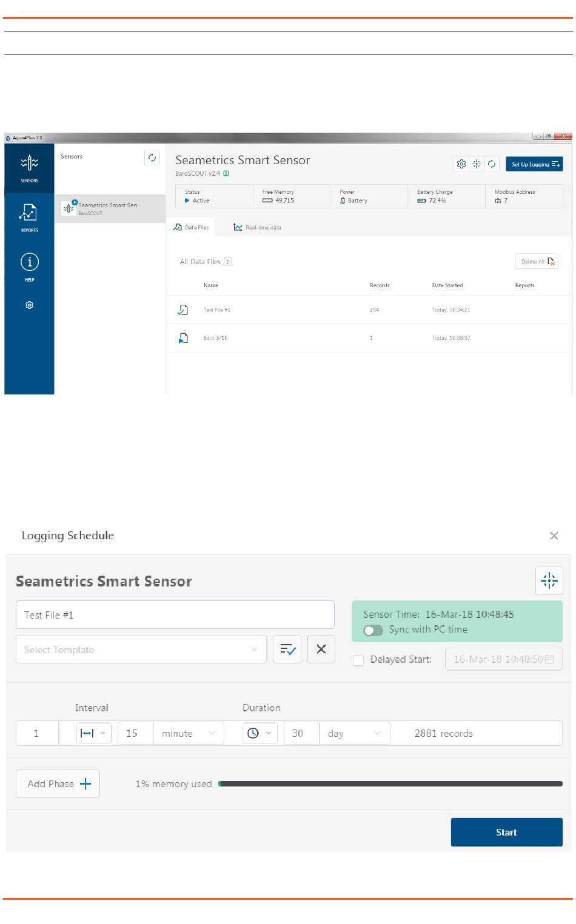Click the 'Name' column header

coord(211,285)
